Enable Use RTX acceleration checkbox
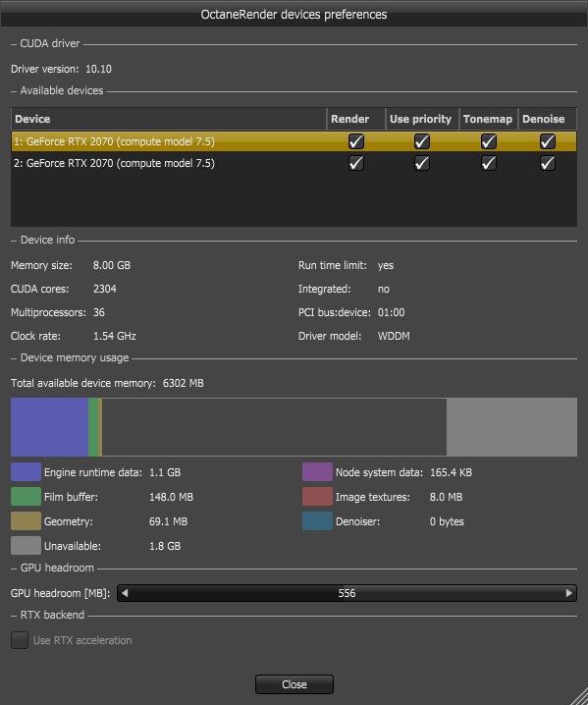 [20, 640]
